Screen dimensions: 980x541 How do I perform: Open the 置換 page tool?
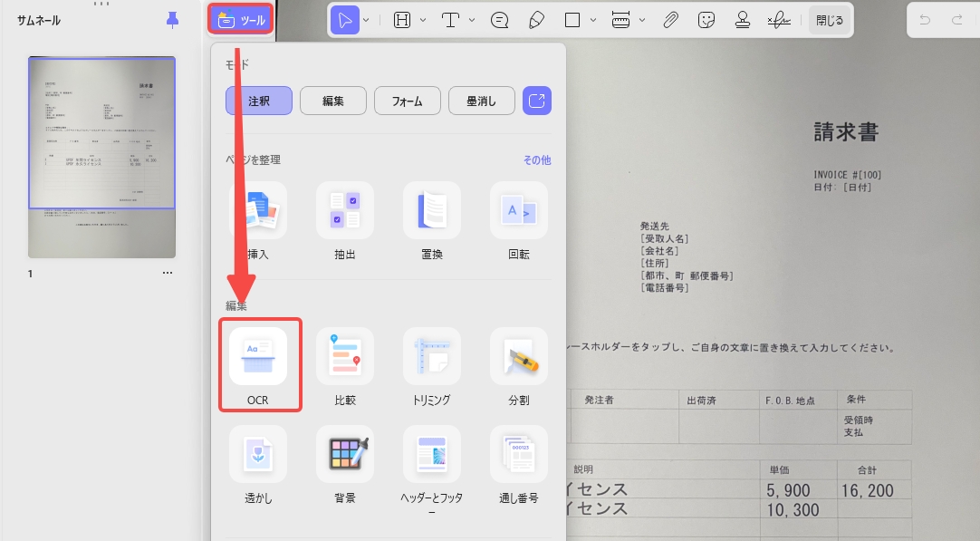(x=432, y=221)
